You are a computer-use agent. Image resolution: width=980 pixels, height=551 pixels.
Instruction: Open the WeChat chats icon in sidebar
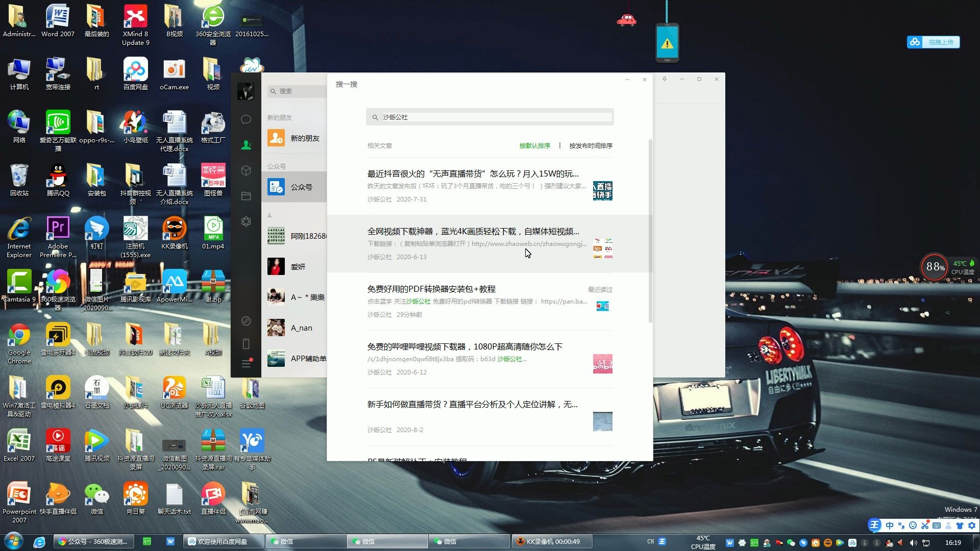[246, 119]
